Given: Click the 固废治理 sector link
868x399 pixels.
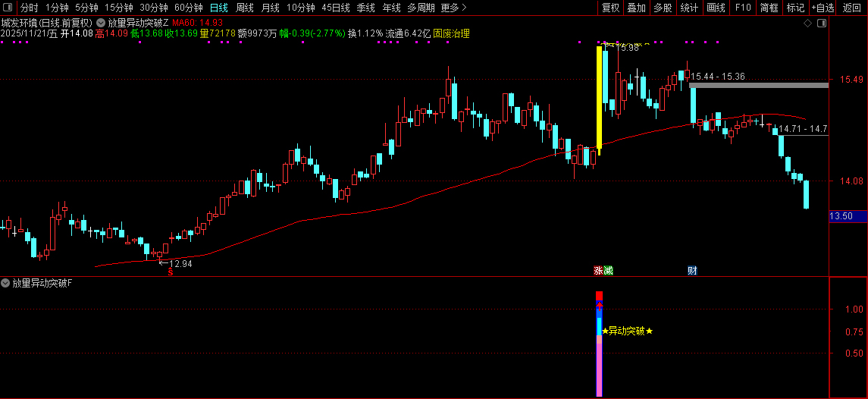Looking at the screenshot, I should (x=451, y=33).
